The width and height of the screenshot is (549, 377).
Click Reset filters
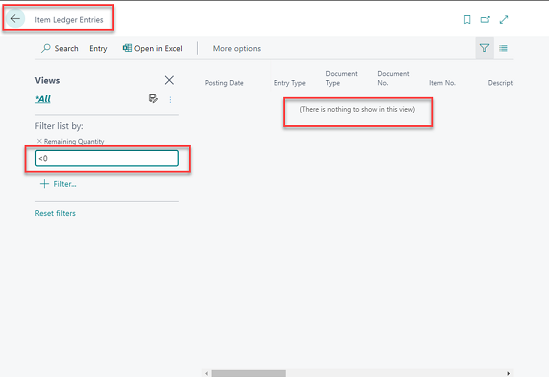55,213
